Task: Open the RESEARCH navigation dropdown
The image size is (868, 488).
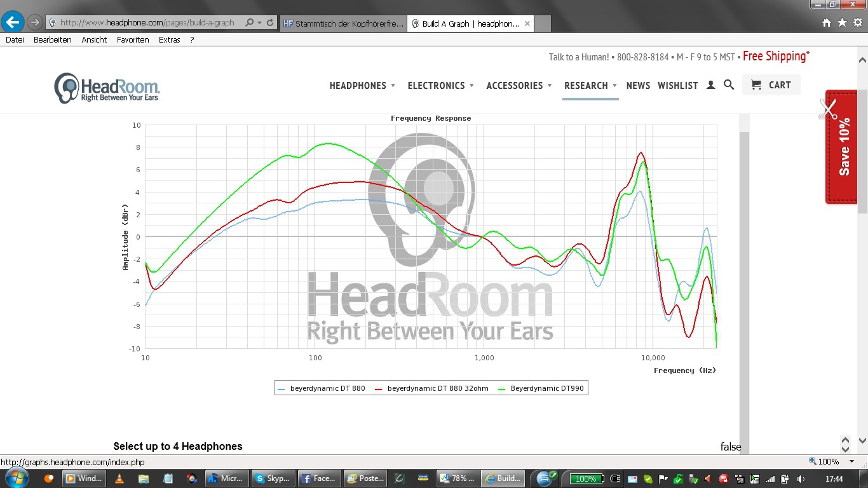Action: pos(590,86)
